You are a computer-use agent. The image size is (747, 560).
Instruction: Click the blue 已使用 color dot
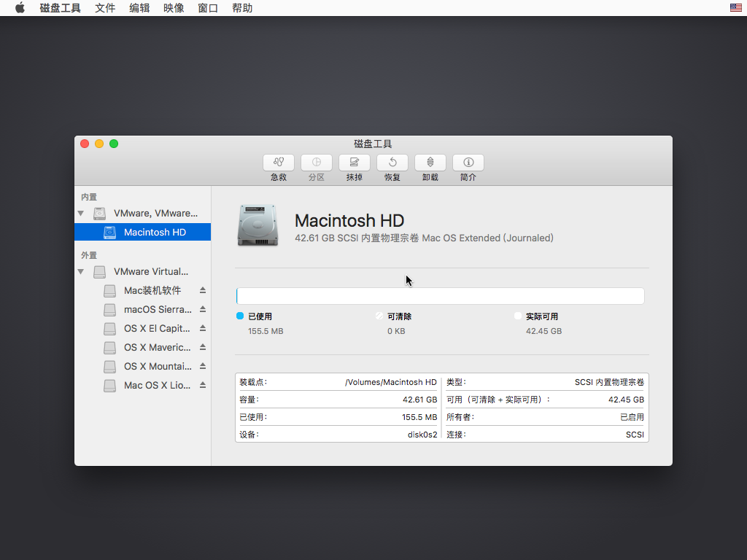click(x=240, y=316)
